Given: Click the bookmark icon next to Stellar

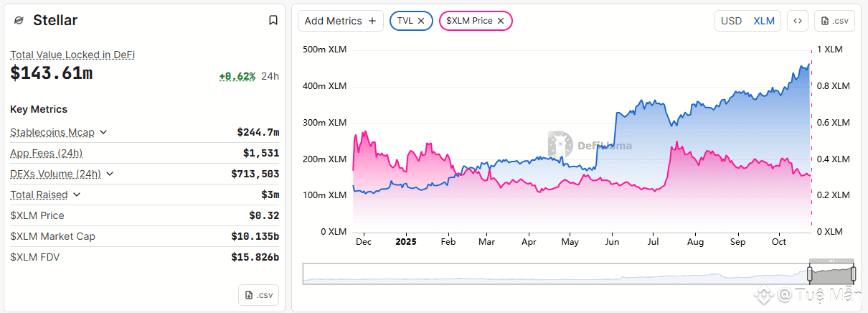Looking at the screenshot, I should tap(273, 20).
